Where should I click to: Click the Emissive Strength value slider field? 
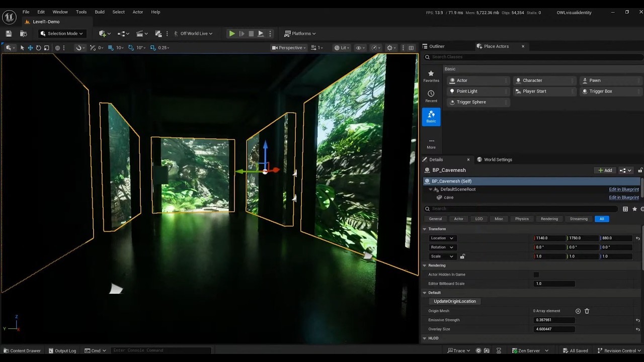554,320
